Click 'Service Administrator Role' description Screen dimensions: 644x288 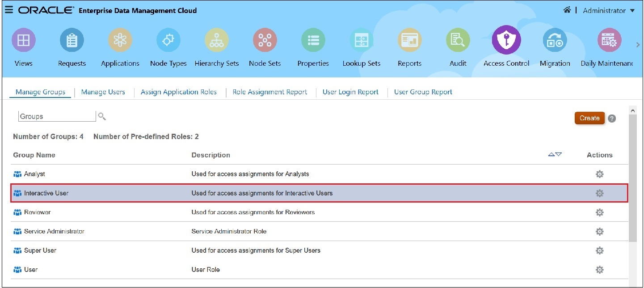[229, 231]
